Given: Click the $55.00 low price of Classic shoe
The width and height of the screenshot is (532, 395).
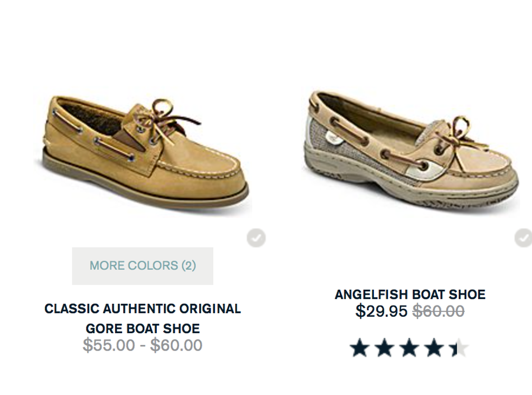Looking at the screenshot, I should click(109, 345).
